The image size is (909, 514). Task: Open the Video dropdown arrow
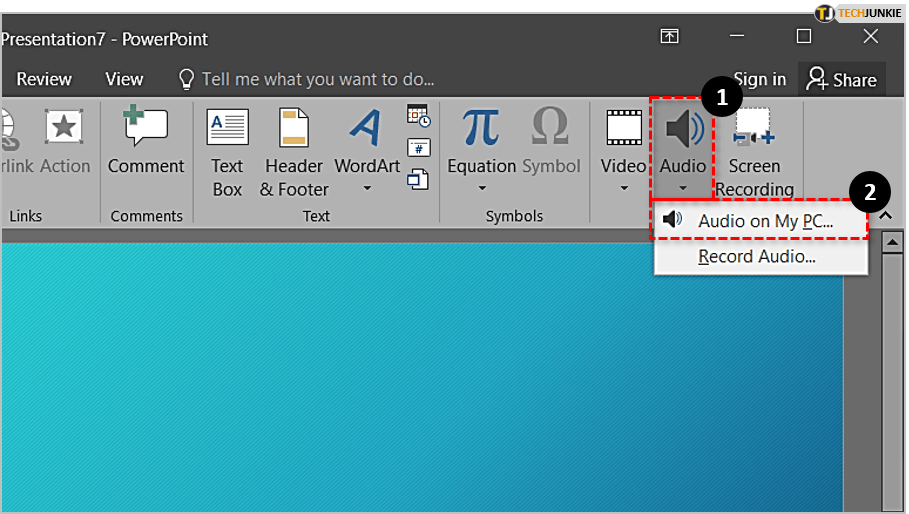point(624,189)
